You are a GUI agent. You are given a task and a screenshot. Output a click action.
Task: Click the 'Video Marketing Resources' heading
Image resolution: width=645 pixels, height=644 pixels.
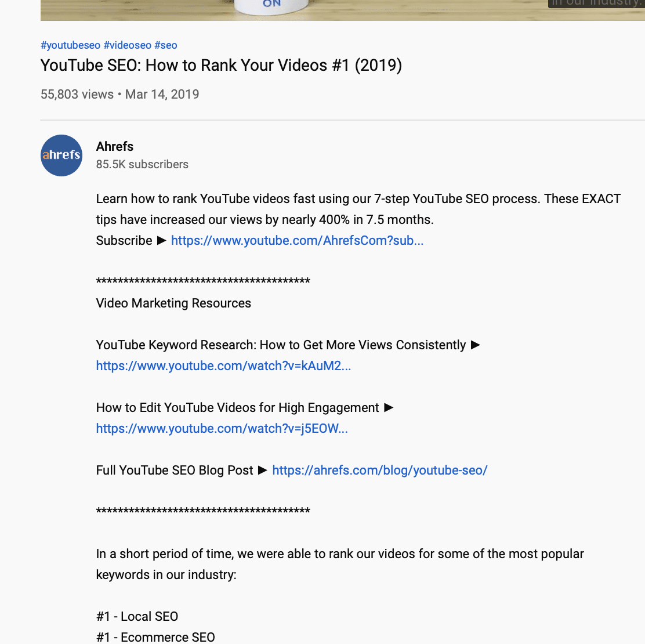pyautogui.click(x=173, y=303)
